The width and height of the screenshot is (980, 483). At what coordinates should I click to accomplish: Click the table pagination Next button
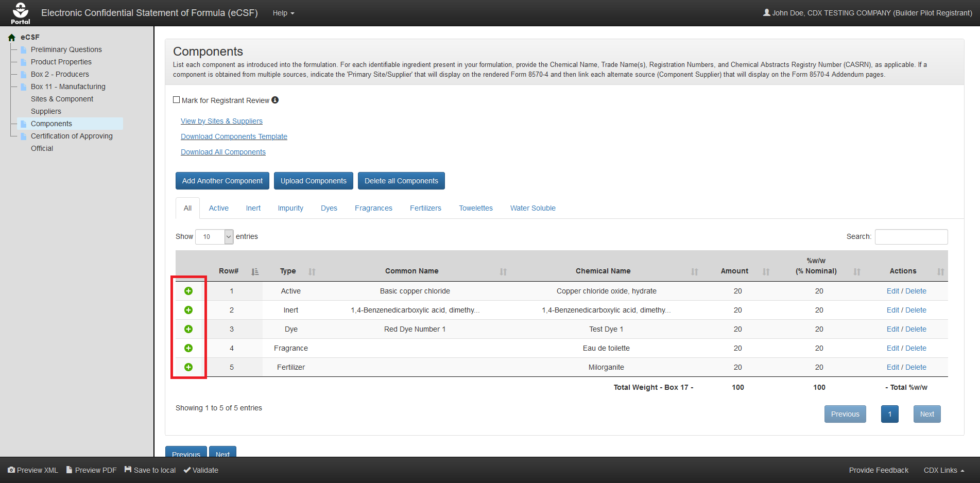927,414
